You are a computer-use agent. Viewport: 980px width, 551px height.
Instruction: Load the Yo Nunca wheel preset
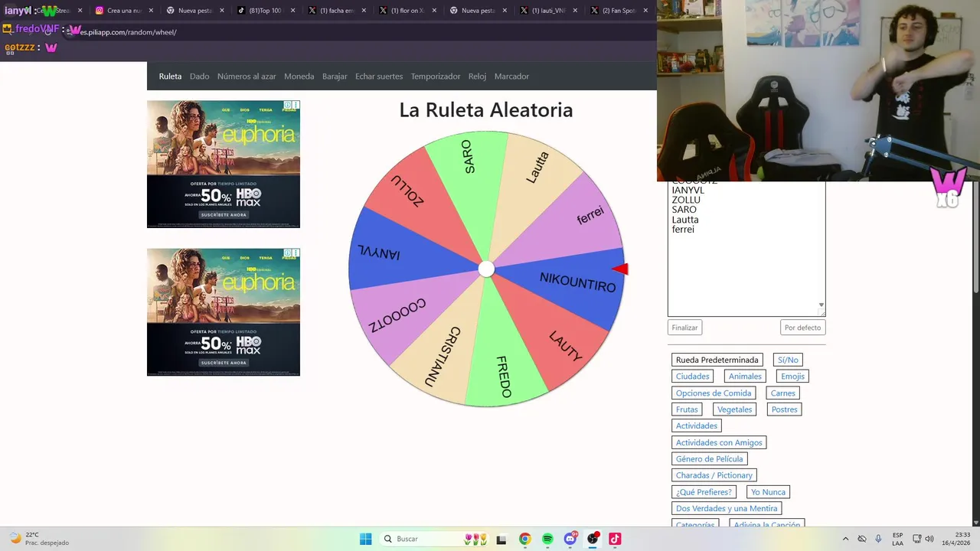pyautogui.click(x=768, y=492)
